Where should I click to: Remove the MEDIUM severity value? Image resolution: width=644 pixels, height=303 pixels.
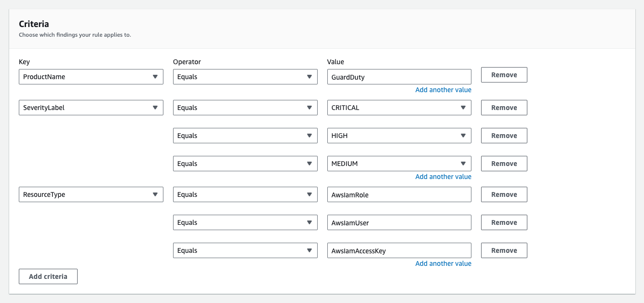[x=504, y=163]
